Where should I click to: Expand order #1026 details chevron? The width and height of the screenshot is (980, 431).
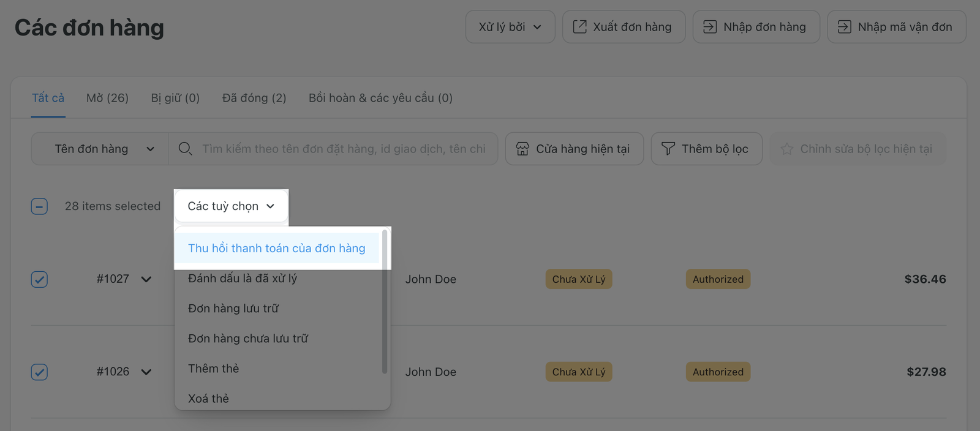click(146, 372)
